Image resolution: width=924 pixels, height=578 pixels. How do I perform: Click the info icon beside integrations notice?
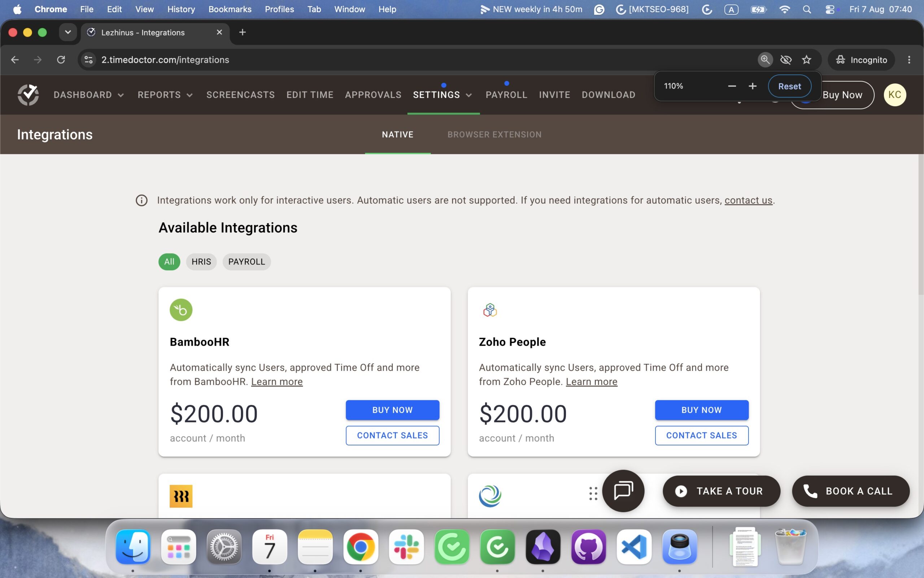[141, 200]
